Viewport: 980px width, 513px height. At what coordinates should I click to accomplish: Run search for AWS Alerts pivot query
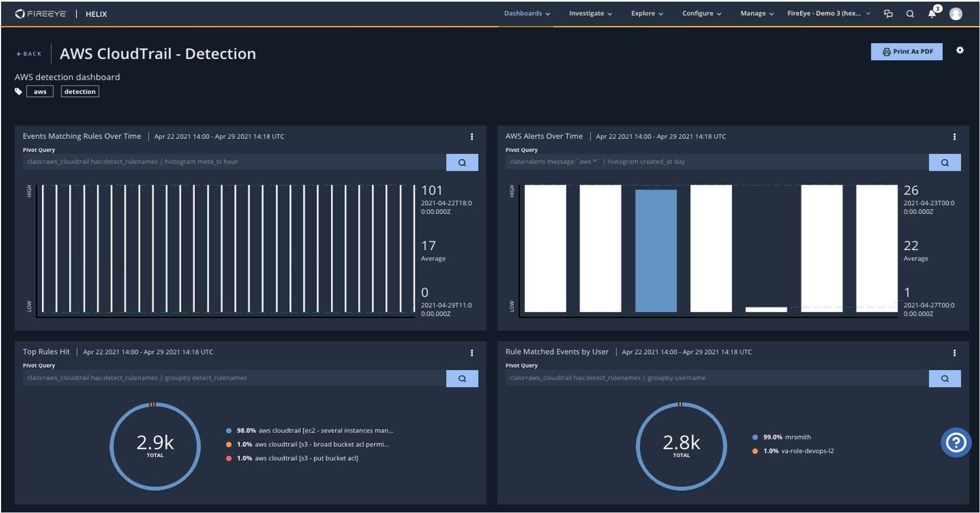[x=945, y=162]
